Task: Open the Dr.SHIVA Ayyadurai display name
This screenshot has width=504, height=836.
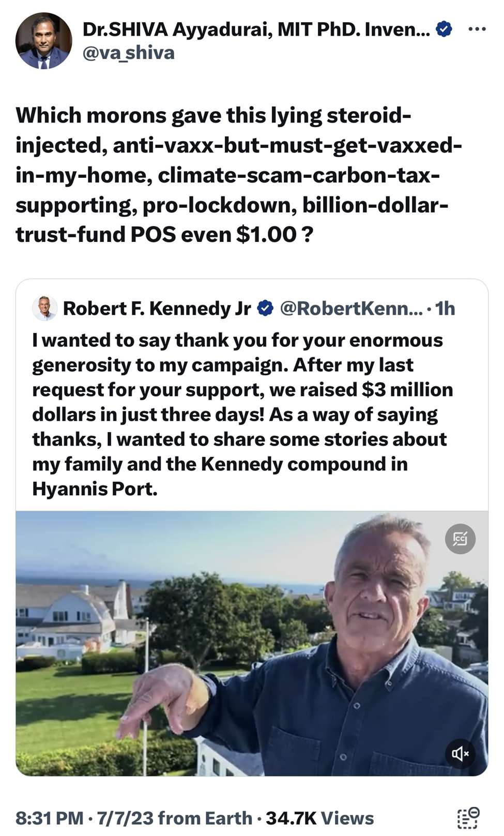Action: (256, 30)
